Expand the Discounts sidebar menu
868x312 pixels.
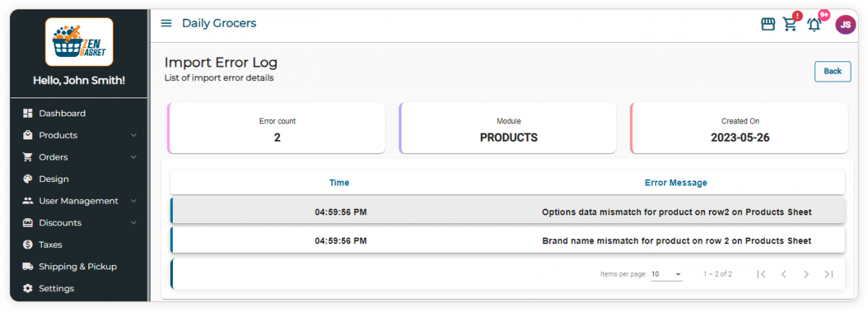tap(79, 222)
